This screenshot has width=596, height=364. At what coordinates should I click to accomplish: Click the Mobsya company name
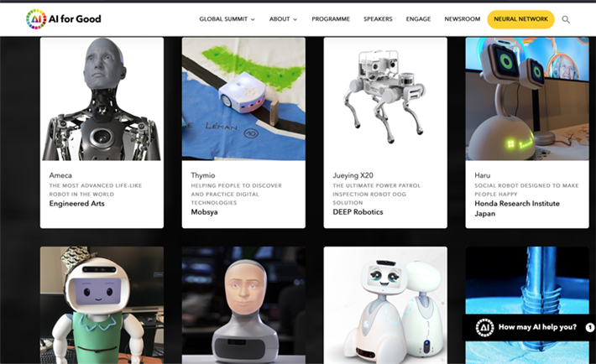click(x=205, y=212)
